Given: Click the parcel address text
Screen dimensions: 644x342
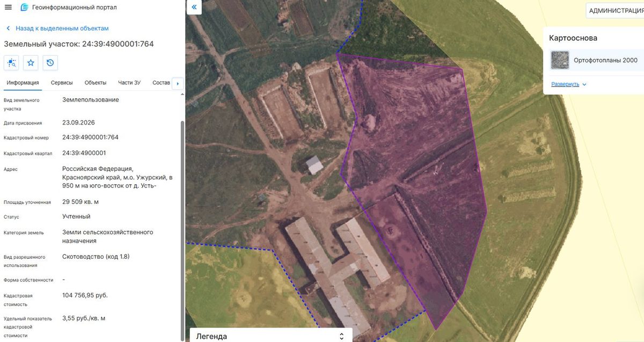Looking at the screenshot, I should point(118,177).
